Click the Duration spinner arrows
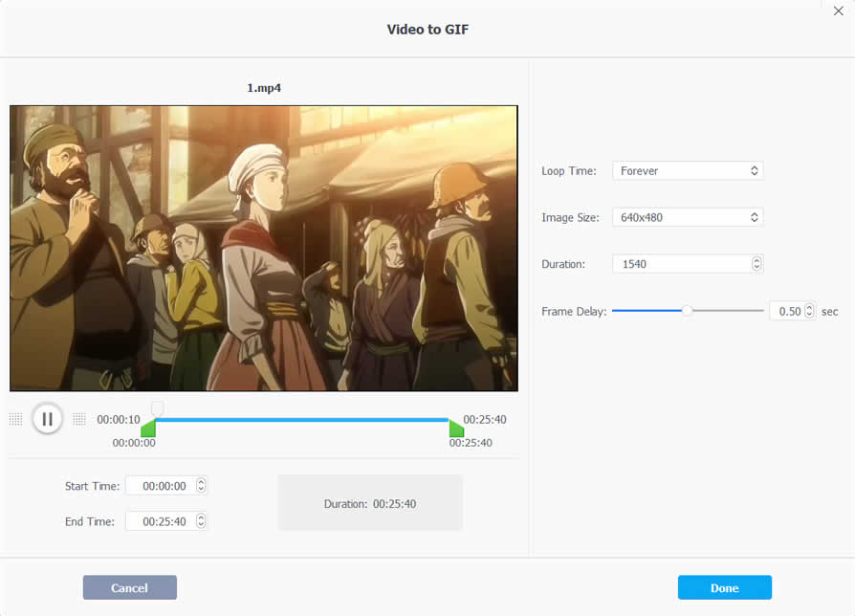This screenshot has height=616, width=855. coord(756,264)
